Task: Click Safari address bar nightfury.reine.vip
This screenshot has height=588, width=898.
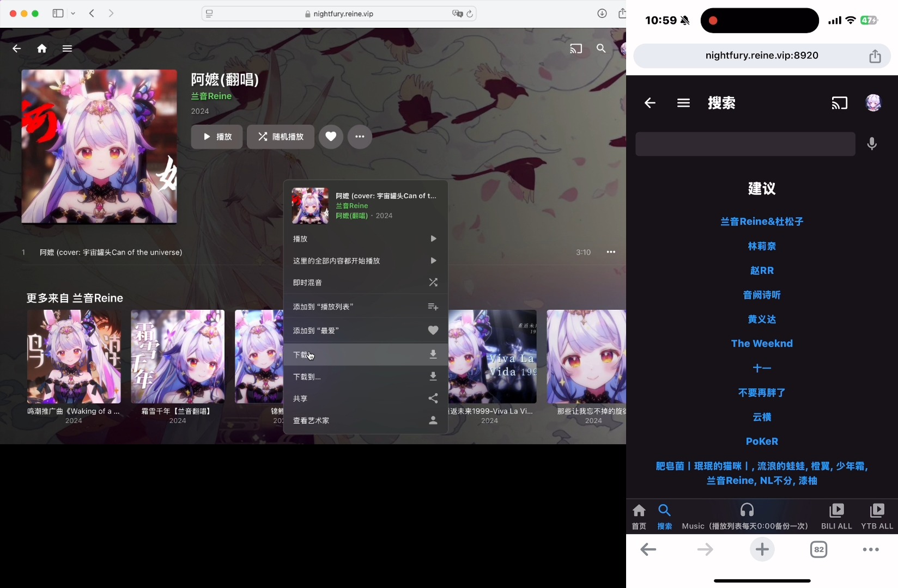Action: click(x=339, y=14)
